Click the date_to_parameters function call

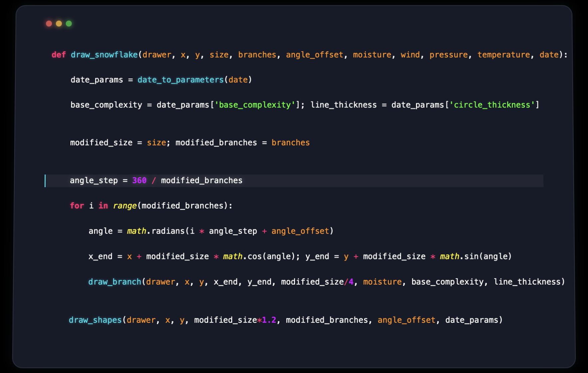click(181, 80)
